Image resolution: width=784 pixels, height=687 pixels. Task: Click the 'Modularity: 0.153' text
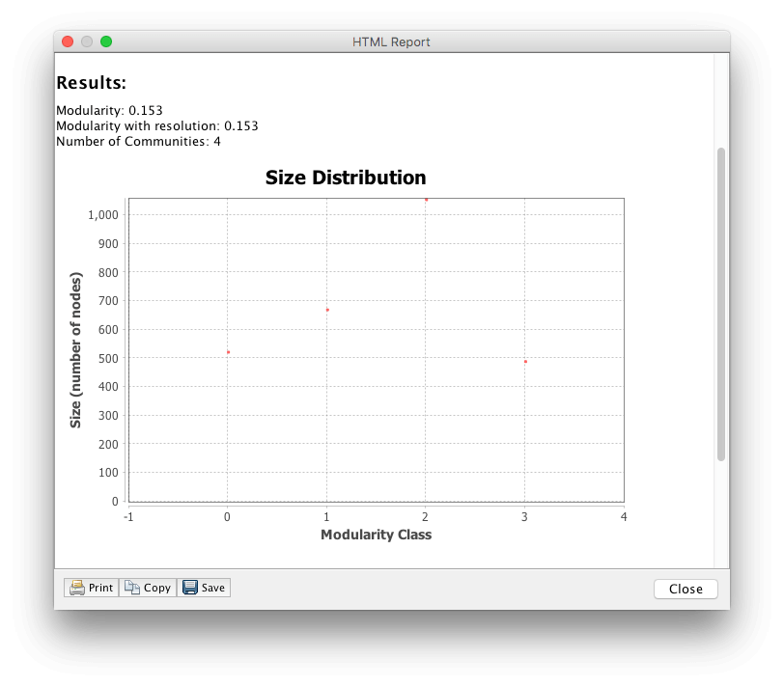pyautogui.click(x=109, y=110)
